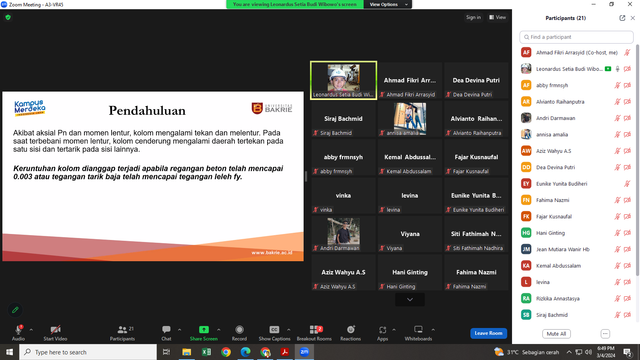Toggle Show Captions

pos(274,333)
